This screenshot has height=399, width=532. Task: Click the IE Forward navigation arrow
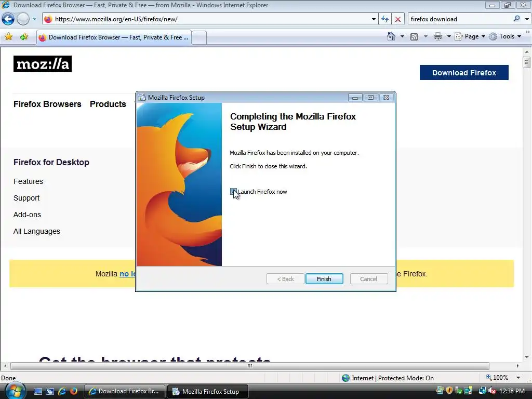point(23,19)
